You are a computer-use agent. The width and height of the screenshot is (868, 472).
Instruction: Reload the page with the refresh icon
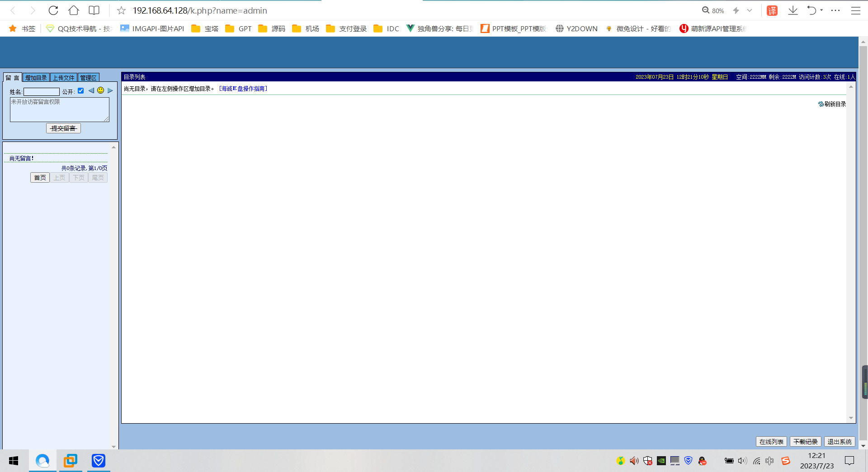[x=53, y=10]
